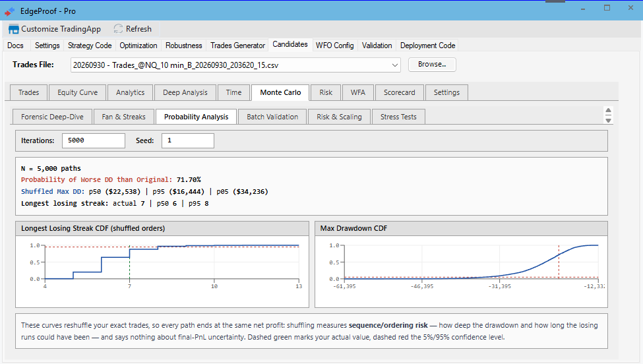Click the p95 ($16,444) value
Image resolution: width=643 pixels, height=364 pixels.
pyautogui.click(x=178, y=191)
